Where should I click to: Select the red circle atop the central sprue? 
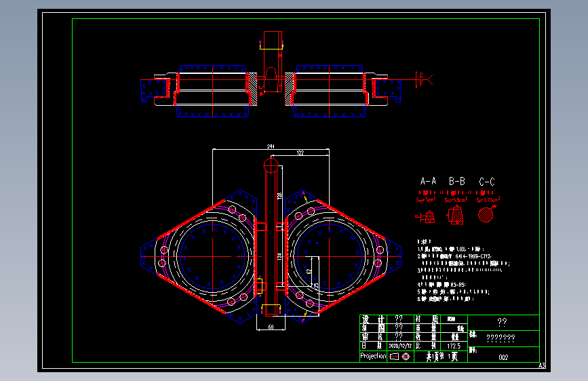pos(271,165)
